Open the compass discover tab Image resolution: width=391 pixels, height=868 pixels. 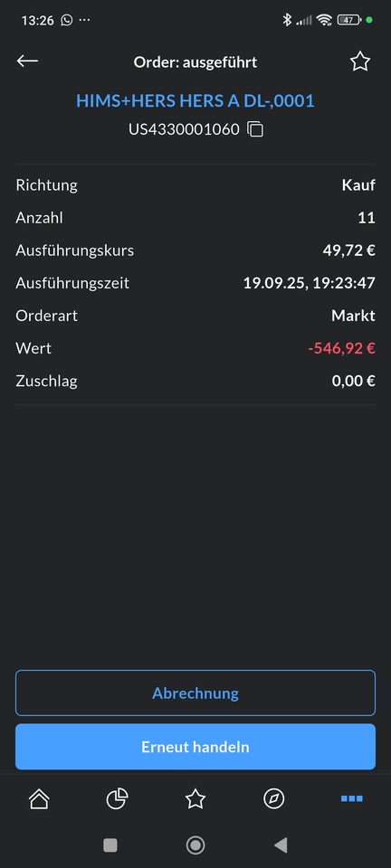coord(273,798)
